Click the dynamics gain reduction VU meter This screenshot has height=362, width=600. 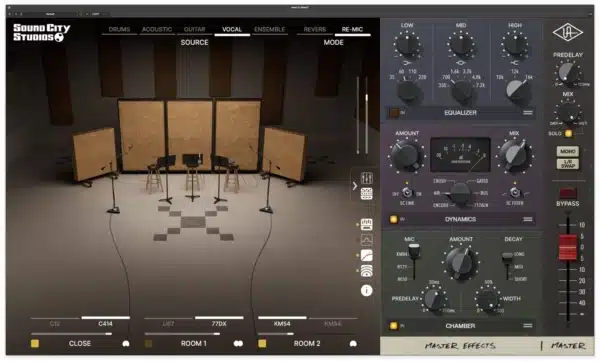point(460,155)
